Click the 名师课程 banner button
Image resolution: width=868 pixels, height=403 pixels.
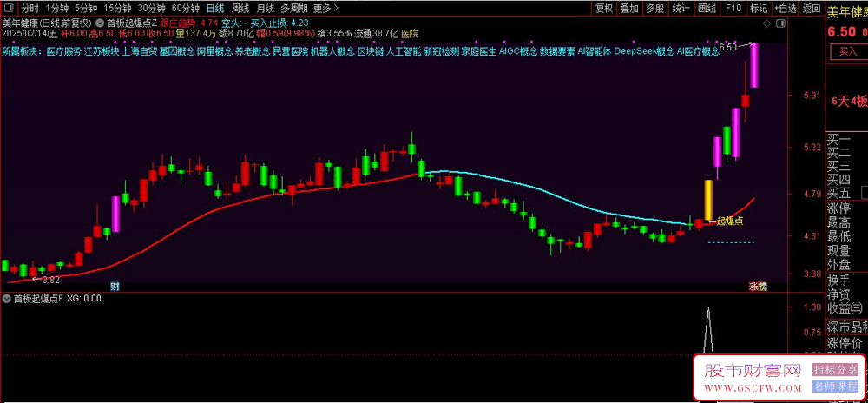(x=835, y=386)
